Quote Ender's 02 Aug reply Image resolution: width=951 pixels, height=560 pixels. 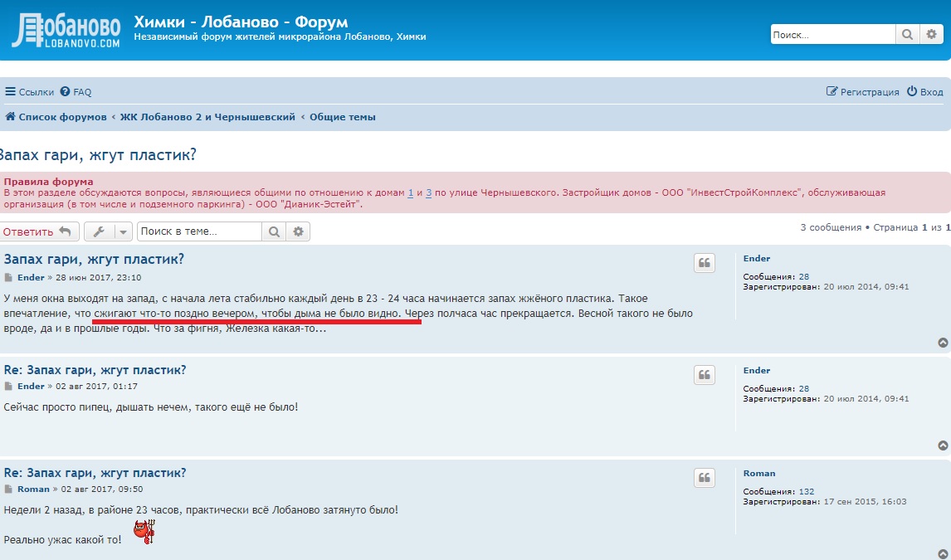point(705,376)
